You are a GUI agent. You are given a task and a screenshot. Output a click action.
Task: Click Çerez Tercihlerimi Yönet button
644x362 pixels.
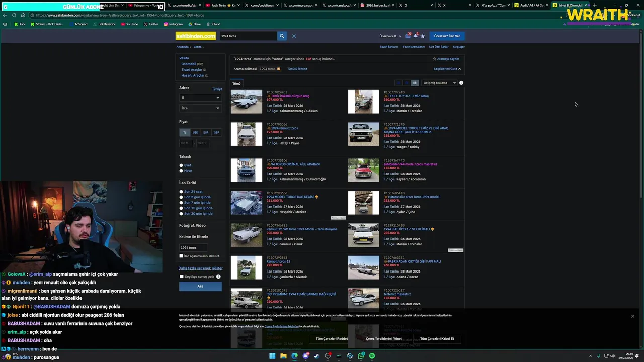pyautogui.click(x=384, y=339)
